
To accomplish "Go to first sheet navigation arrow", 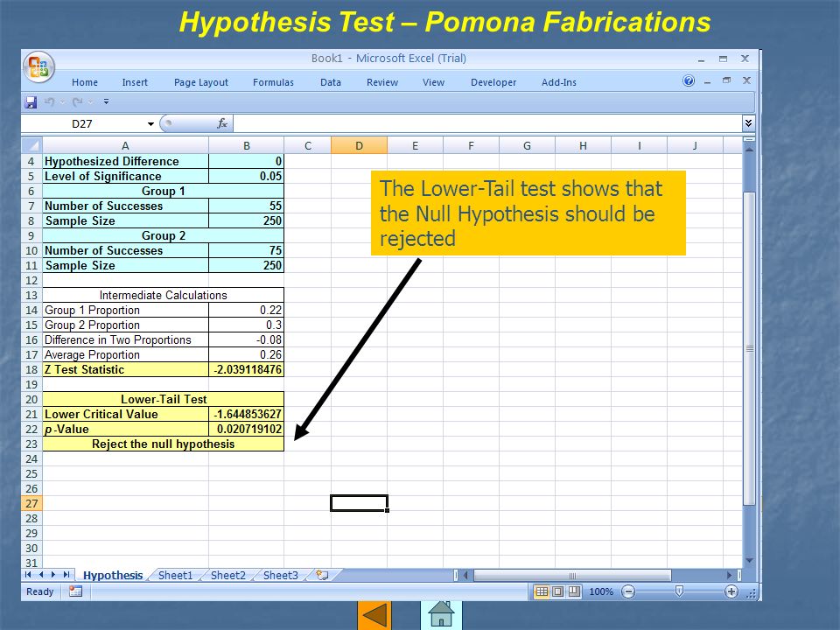I will pos(28,575).
